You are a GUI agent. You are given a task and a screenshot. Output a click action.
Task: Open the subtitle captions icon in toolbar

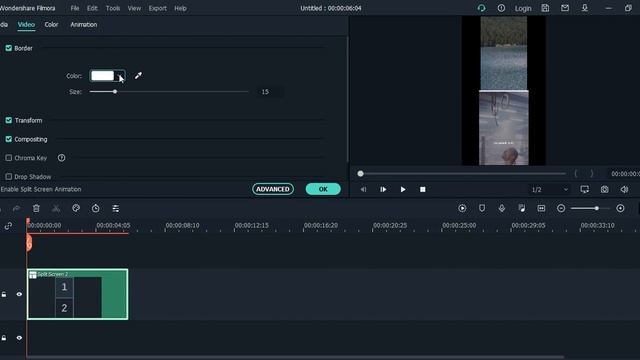(x=541, y=208)
